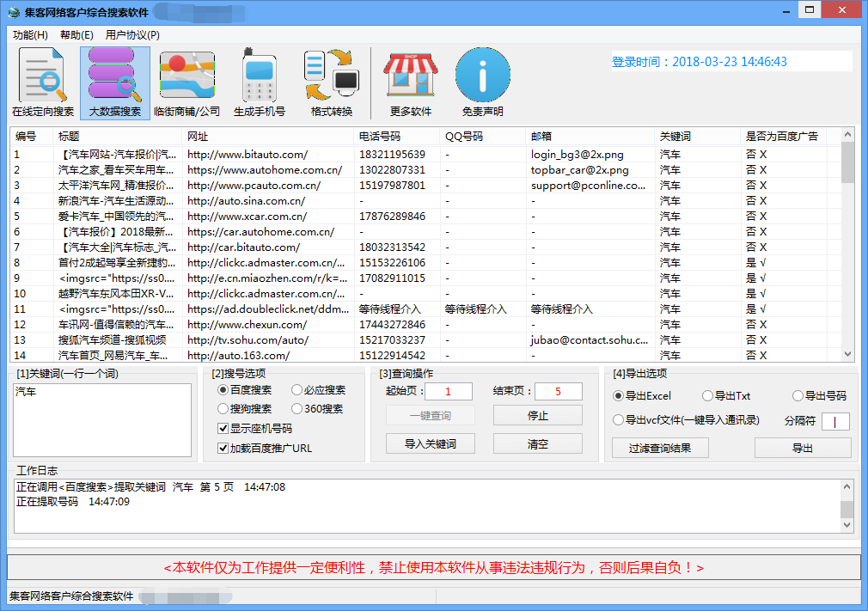Sort by the 电话号码 column header
Viewport: 868px width, 611px height.
[397, 136]
